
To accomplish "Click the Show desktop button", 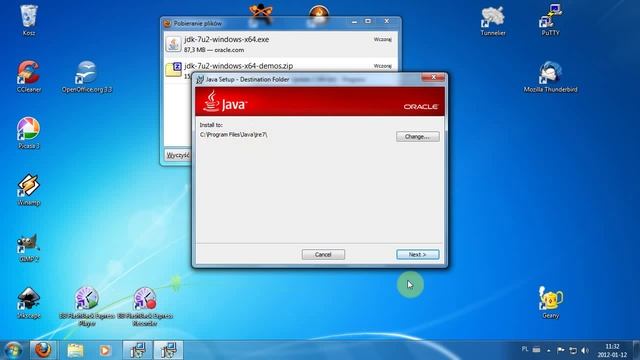I will (636, 350).
